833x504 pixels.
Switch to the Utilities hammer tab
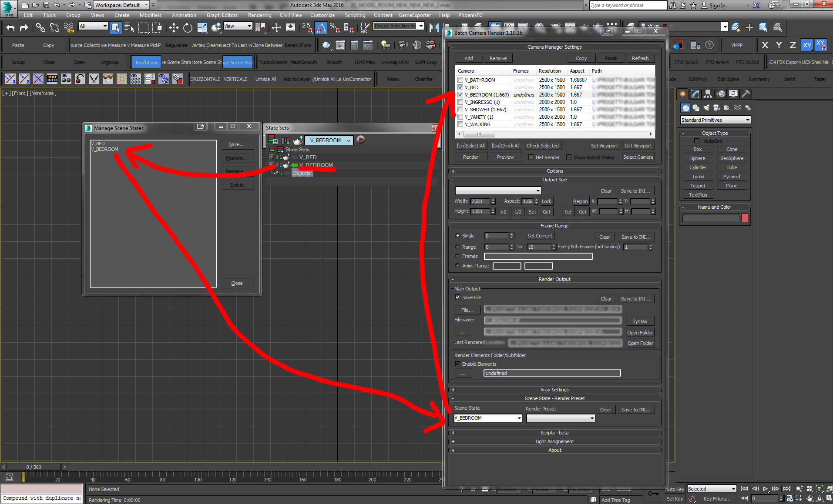coord(746,93)
